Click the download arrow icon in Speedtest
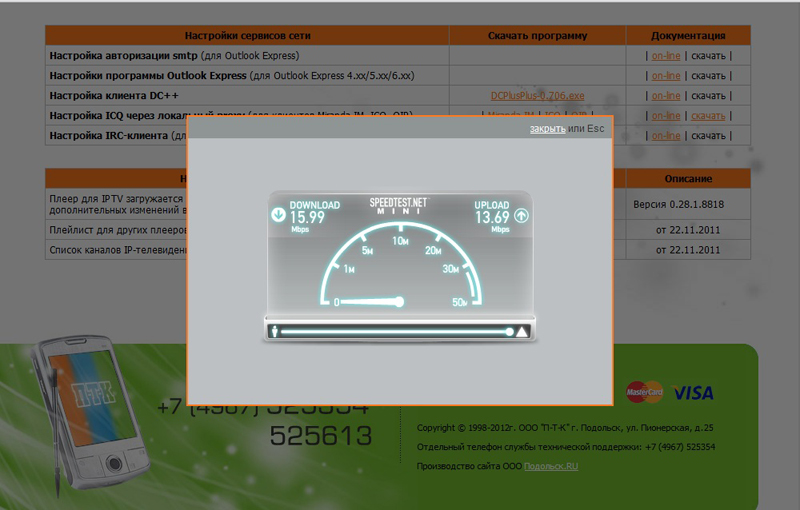800x510 pixels. pyautogui.click(x=277, y=214)
